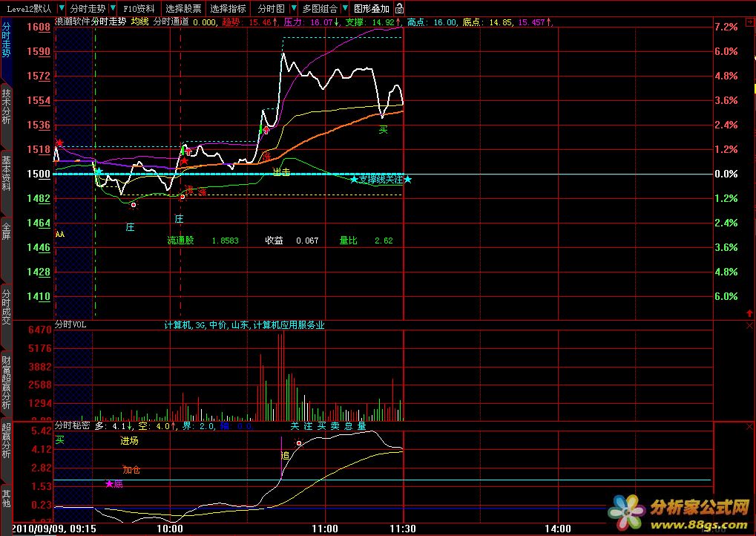Click the 10:00 time axis label
Image resolution: width=756 pixels, height=536 pixels.
click(170, 529)
